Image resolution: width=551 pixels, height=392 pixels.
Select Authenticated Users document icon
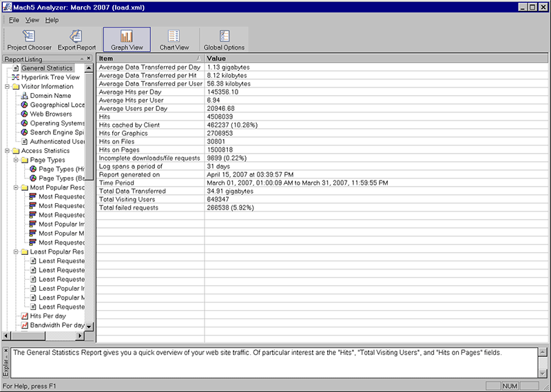click(x=24, y=141)
